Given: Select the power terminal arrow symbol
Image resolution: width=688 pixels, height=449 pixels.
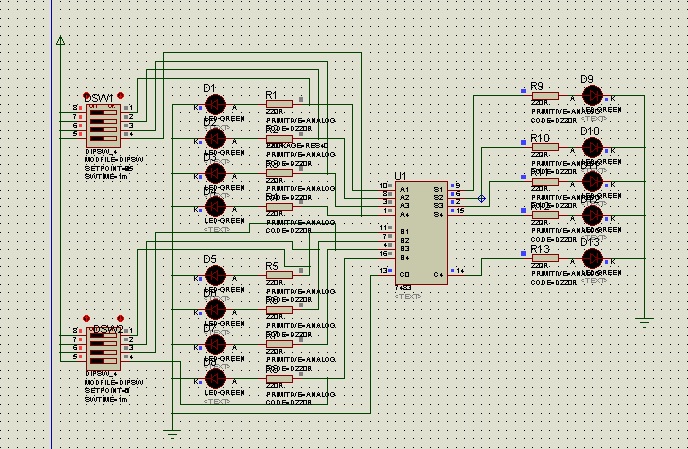Looking at the screenshot, I should (x=61, y=40).
